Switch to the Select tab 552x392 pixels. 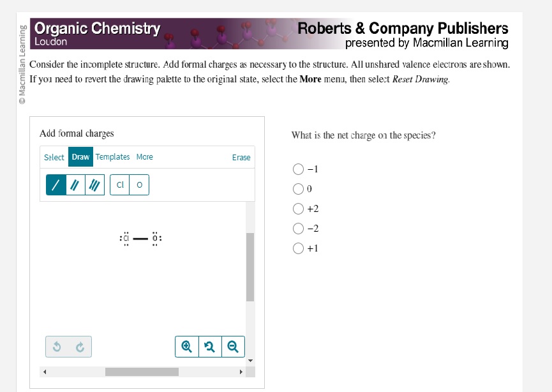point(54,157)
